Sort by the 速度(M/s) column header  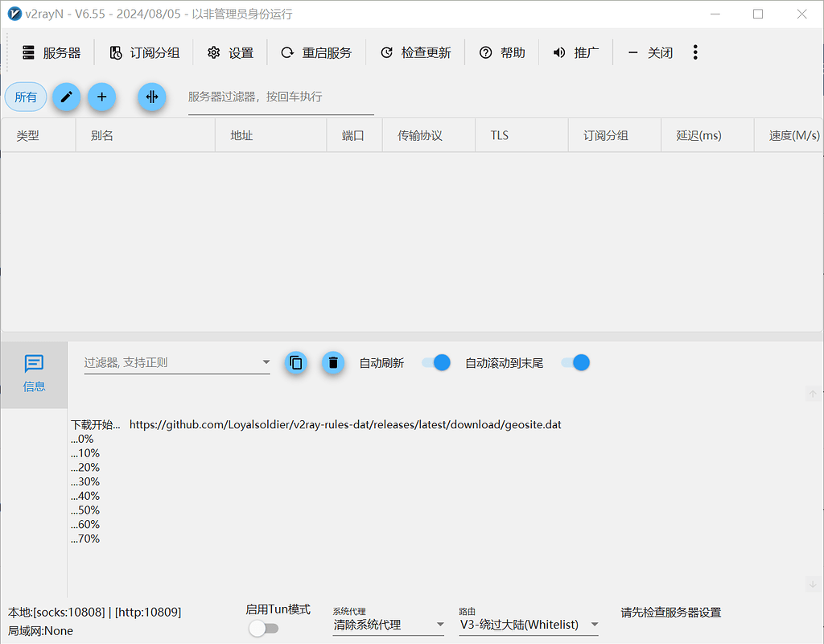(789, 135)
